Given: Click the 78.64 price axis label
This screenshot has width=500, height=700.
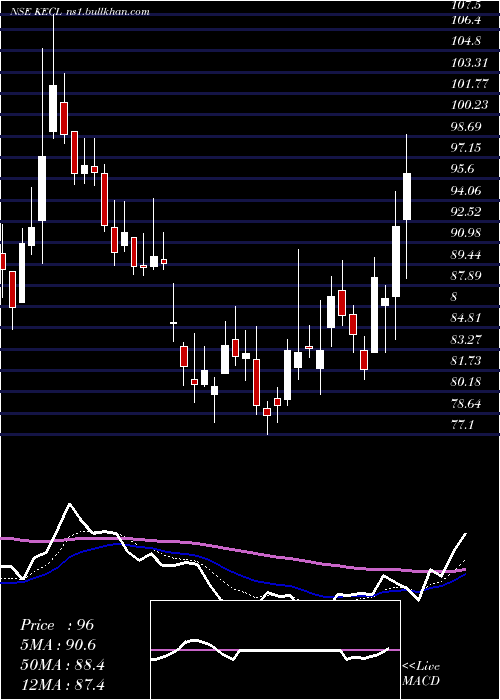Looking at the screenshot, I should point(466,404).
